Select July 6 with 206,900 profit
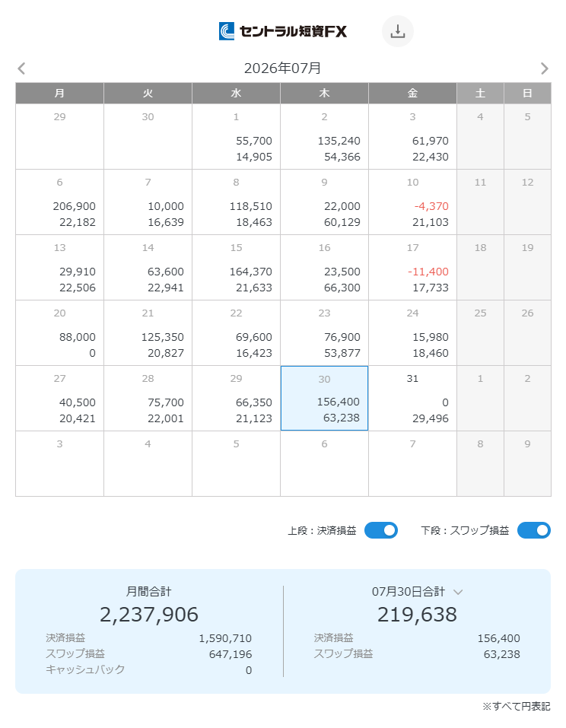The height and width of the screenshot is (728, 566). 60,202
